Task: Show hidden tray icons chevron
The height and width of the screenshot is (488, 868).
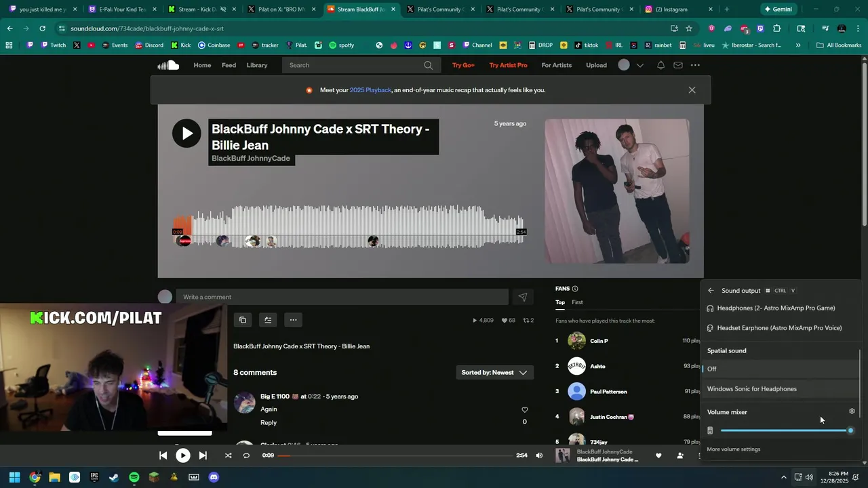Action: tap(784, 477)
